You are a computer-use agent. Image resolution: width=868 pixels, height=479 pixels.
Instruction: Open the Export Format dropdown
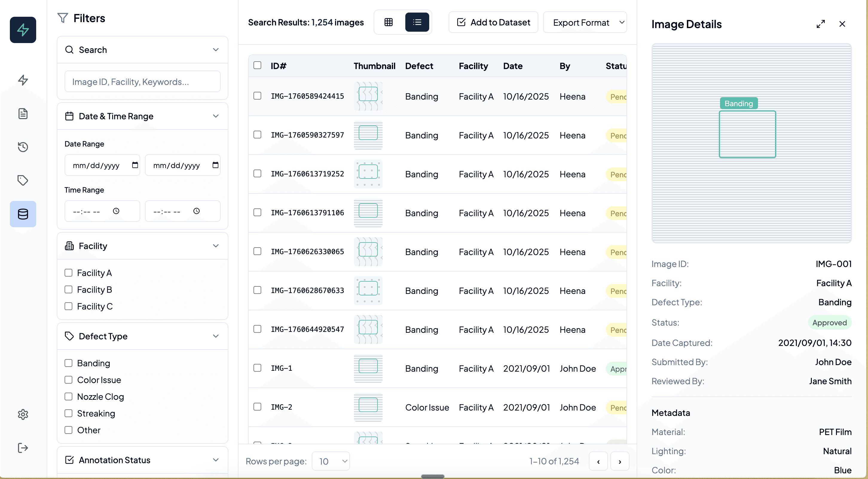coord(585,22)
